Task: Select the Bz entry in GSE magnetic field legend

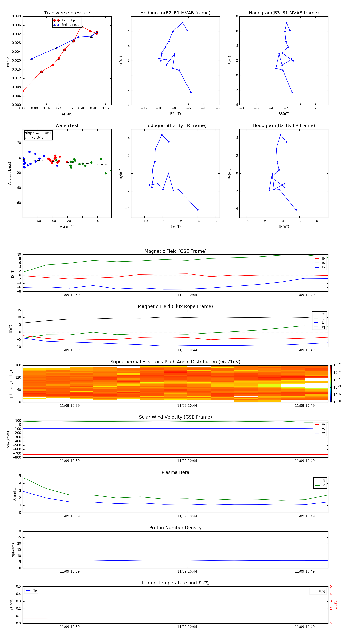Action: 320,267
